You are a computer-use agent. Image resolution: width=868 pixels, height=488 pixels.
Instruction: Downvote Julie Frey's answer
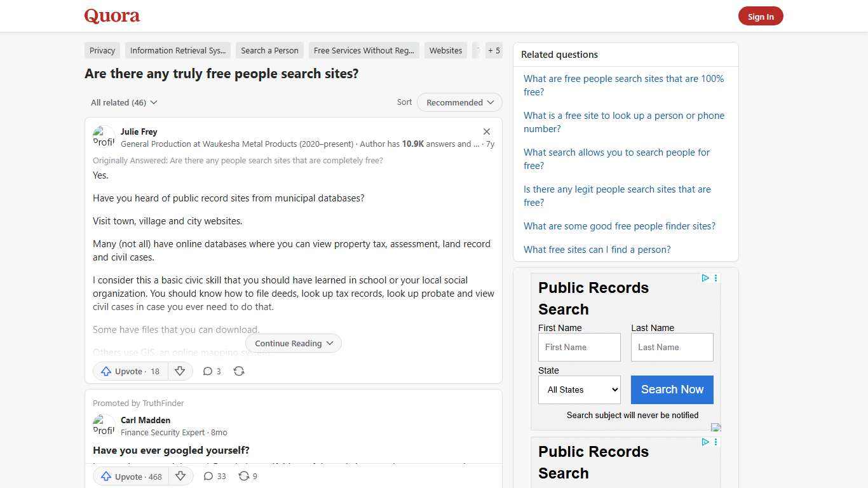click(x=180, y=371)
